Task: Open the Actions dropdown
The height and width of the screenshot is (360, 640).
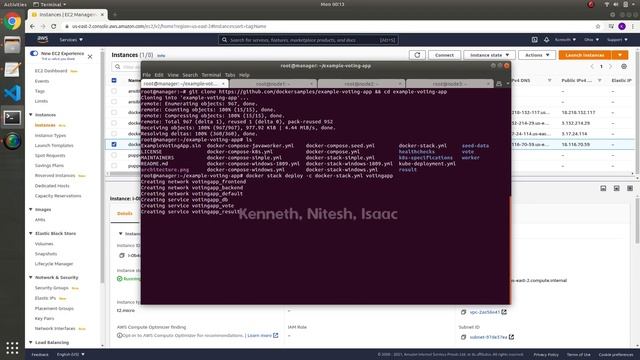Action: pyautogui.click(x=537, y=55)
